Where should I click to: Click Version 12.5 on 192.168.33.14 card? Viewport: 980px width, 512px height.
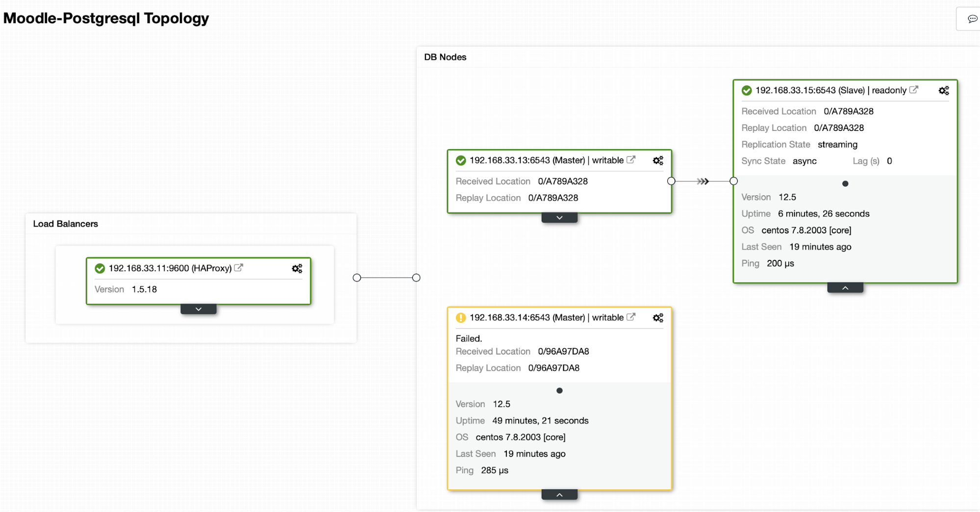[x=502, y=404]
